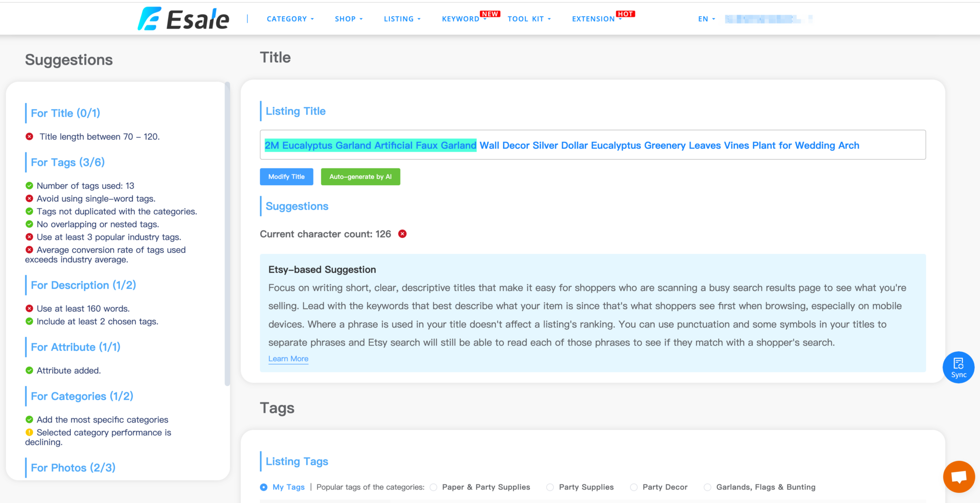This screenshot has width=980, height=503.
Task: Open the KEYWORD menu
Action: [460, 19]
